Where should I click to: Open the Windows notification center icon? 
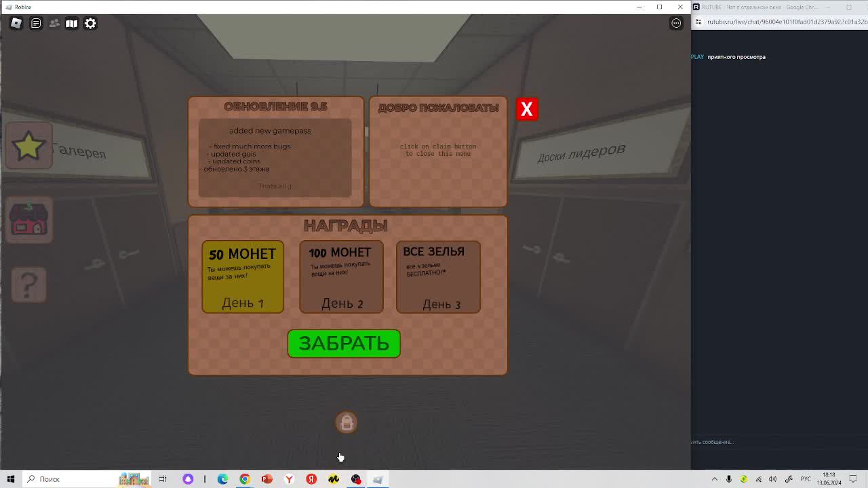click(854, 479)
